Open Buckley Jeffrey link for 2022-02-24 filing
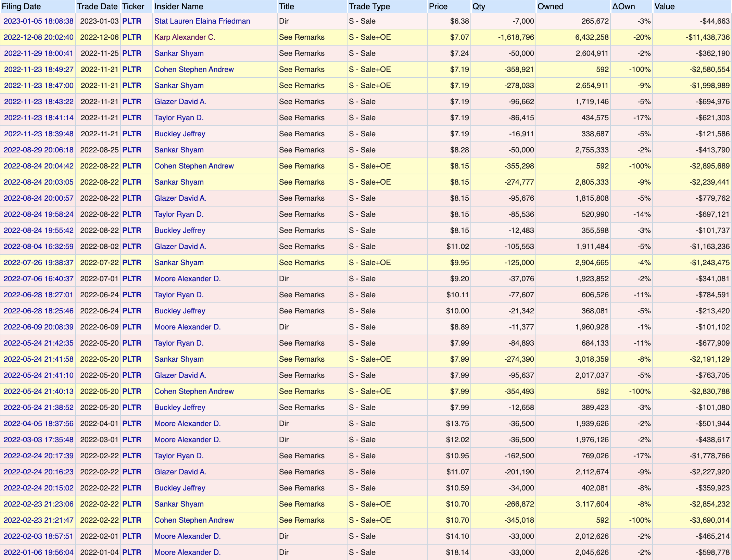The width and height of the screenshot is (732, 560). coord(180,488)
